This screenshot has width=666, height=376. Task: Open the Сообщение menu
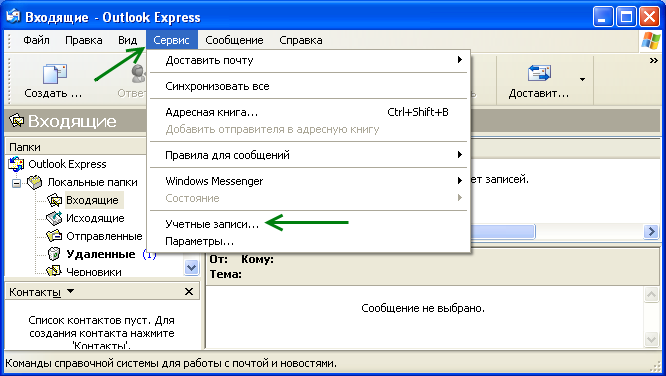(x=234, y=40)
